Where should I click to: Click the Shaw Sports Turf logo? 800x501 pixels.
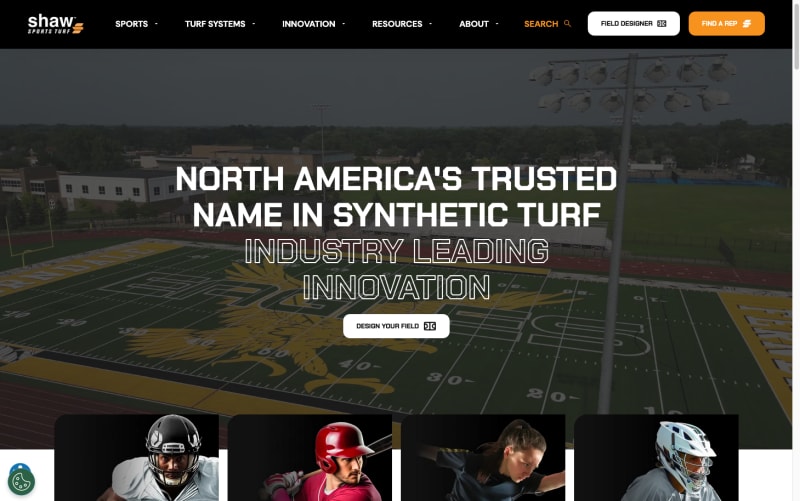coord(56,24)
